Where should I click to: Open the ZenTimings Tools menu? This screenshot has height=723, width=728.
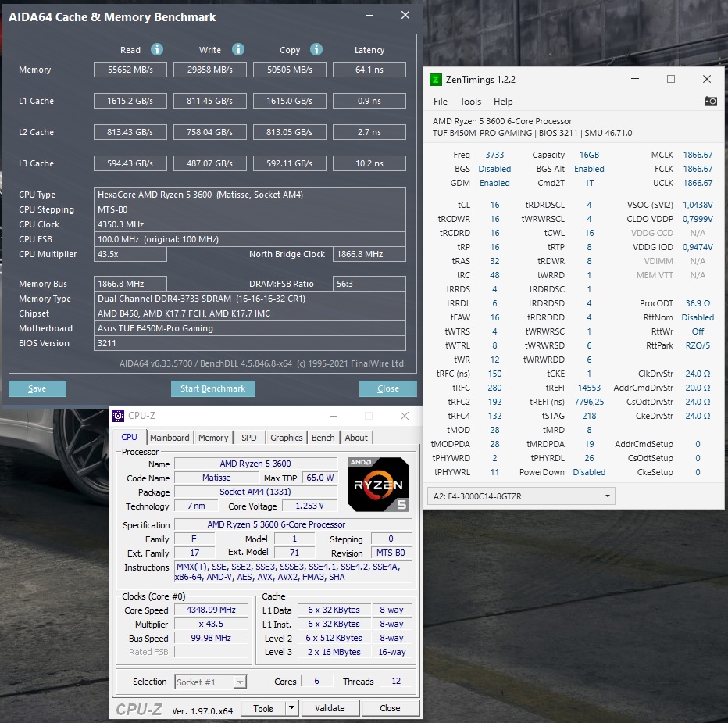470,102
